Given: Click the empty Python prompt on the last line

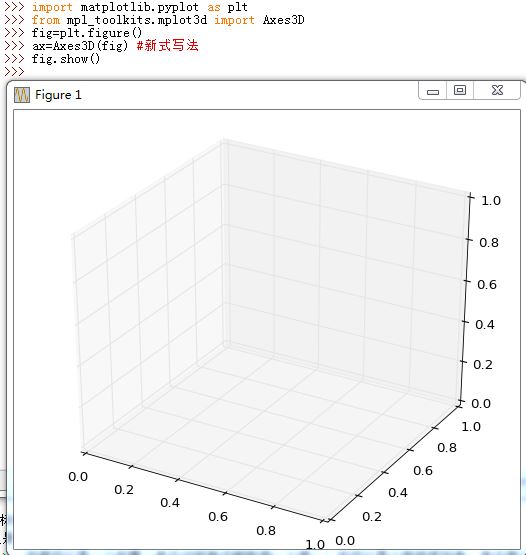Looking at the screenshot, I should click(x=14, y=72).
